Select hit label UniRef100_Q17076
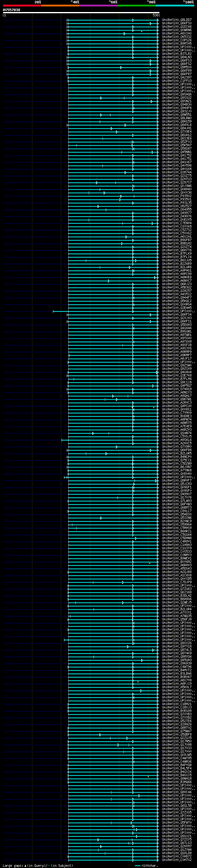This screenshot has width=197, height=868. click(177, 497)
